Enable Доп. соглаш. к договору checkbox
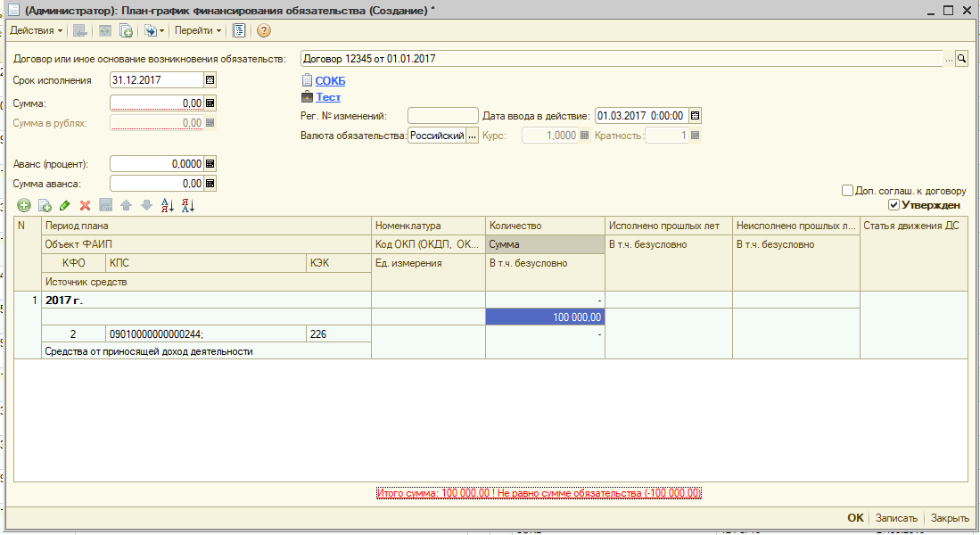 pos(847,191)
